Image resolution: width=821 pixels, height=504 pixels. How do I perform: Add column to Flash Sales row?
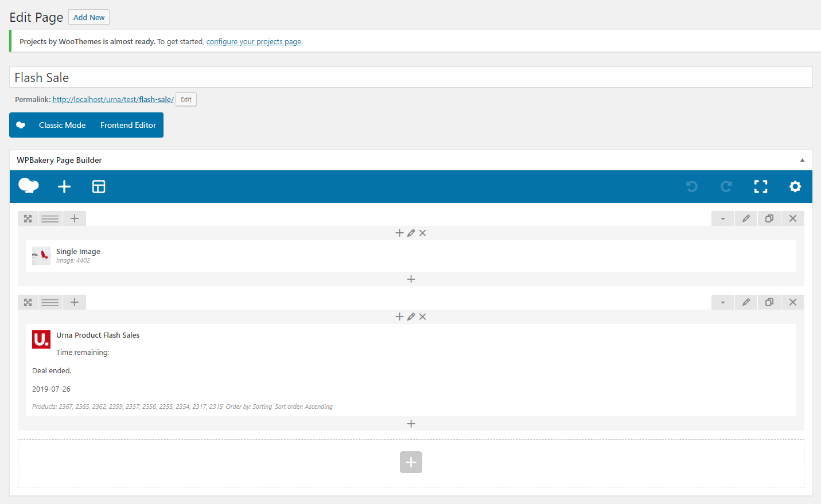click(x=75, y=302)
